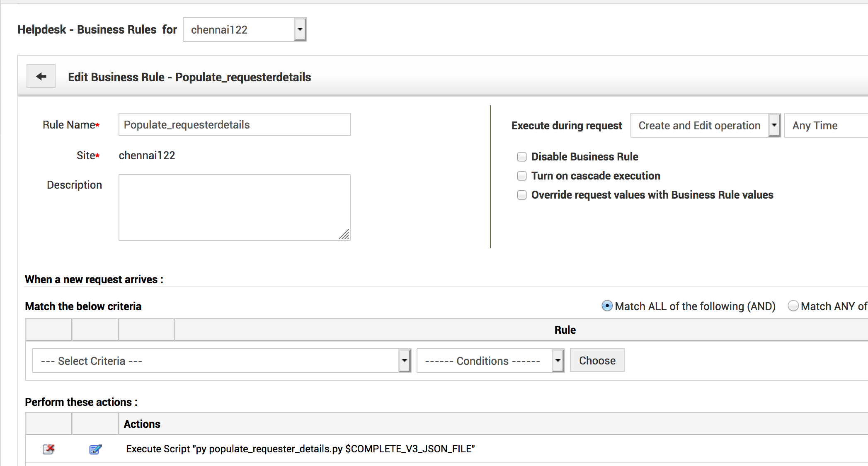Open the Select Criteria dropdown

point(221,361)
